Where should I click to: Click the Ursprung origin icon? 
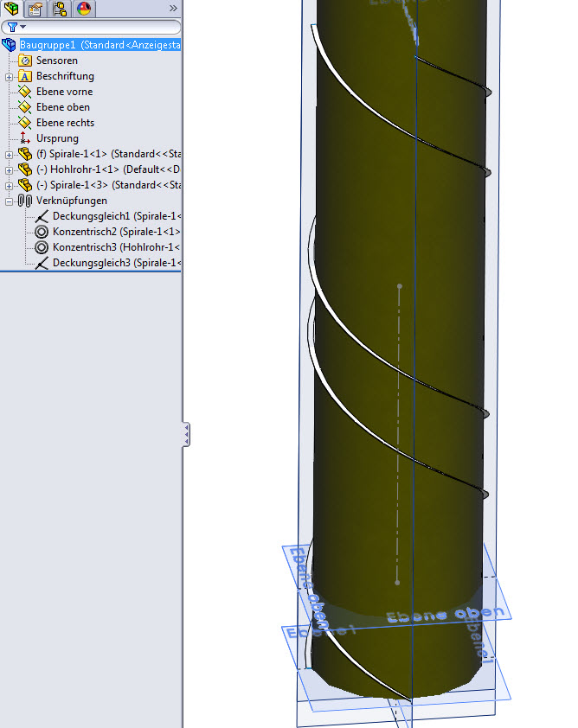(x=24, y=138)
